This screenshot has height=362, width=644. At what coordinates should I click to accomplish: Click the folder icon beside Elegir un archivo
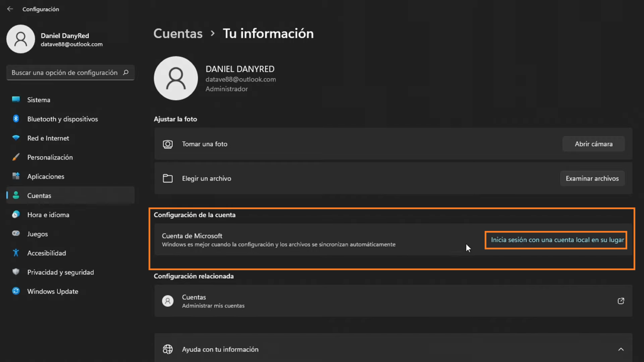point(168,178)
